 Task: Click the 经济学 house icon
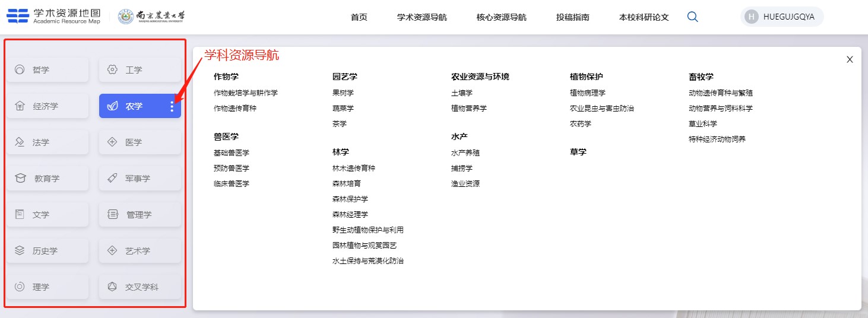click(20, 106)
